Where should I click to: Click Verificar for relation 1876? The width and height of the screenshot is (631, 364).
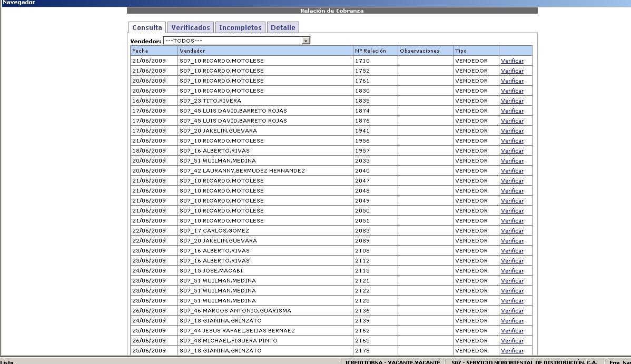click(x=512, y=121)
